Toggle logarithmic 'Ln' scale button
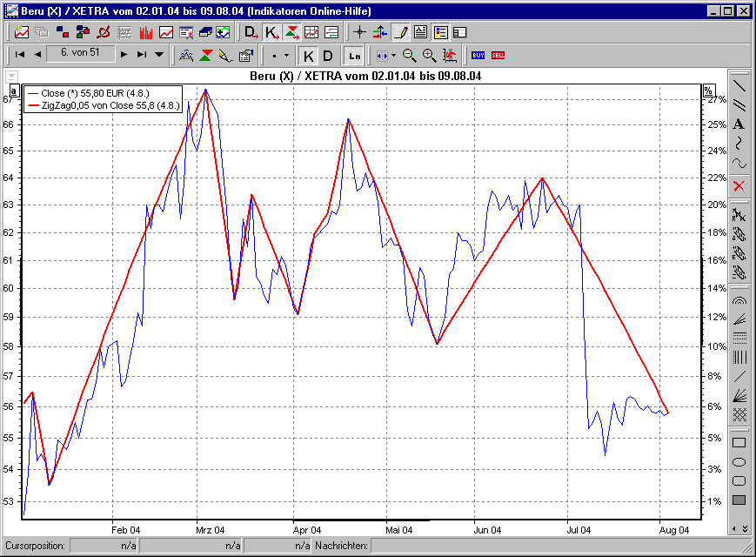 pyautogui.click(x=354, y=55)
